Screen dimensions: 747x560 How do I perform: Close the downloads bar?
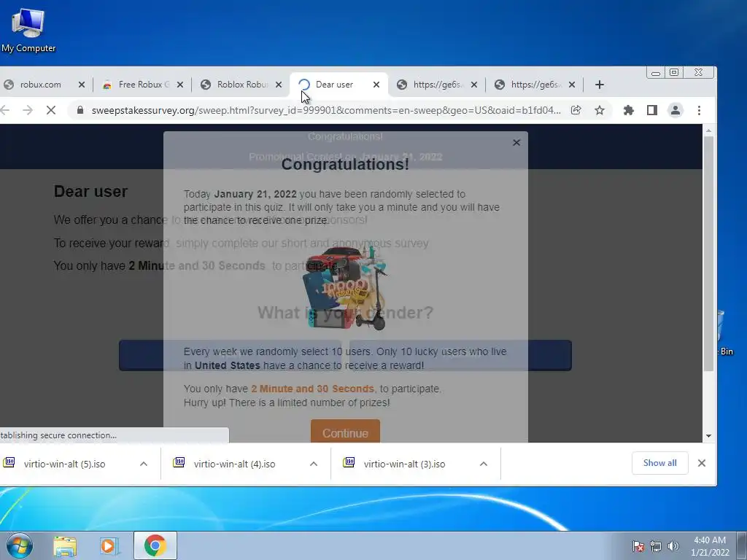click(x=702, y=463)
